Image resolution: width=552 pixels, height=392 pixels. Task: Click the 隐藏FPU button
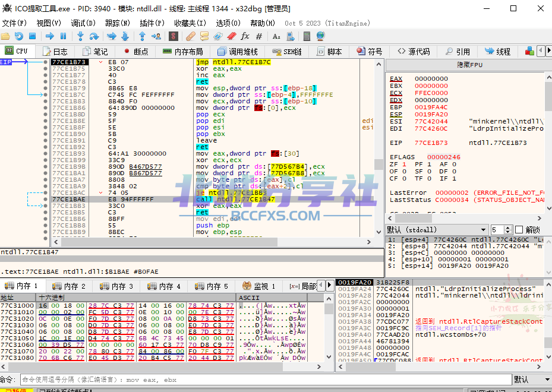469,65
